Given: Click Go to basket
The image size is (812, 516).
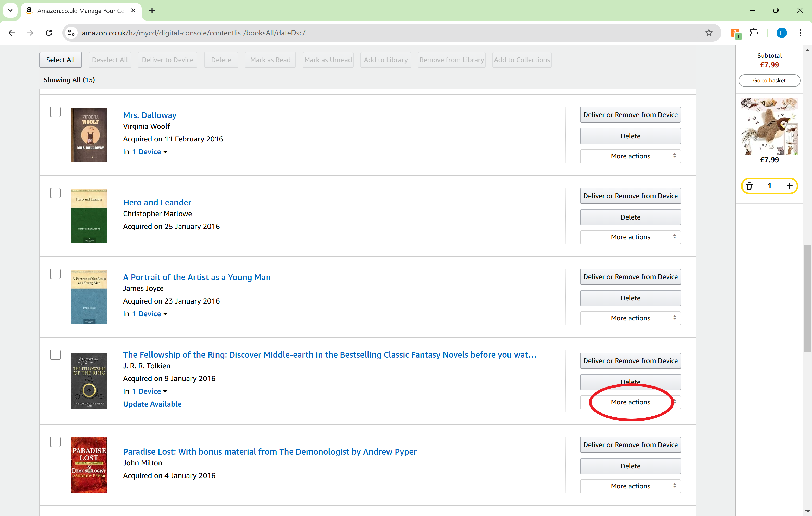Looking at the screenshot, I should point(769,81).
